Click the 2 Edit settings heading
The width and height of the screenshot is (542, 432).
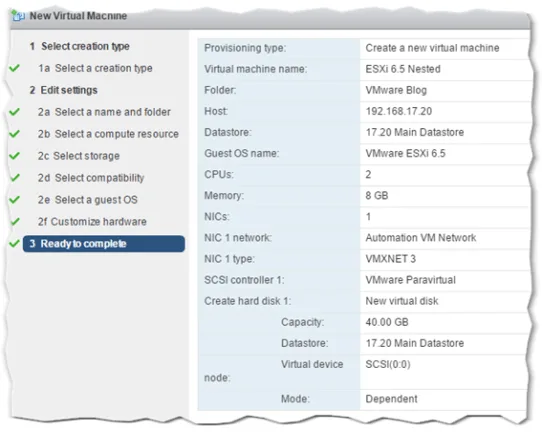(x=64, y=90)
